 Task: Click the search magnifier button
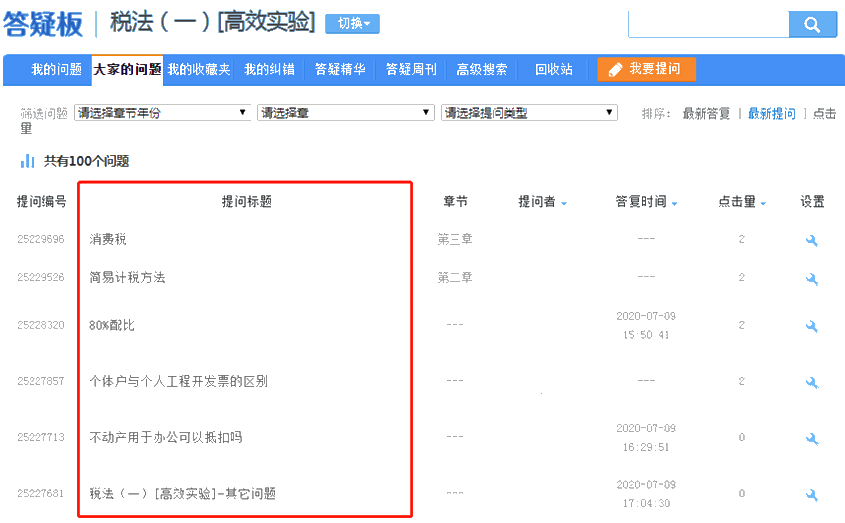(x=812, y=25)
